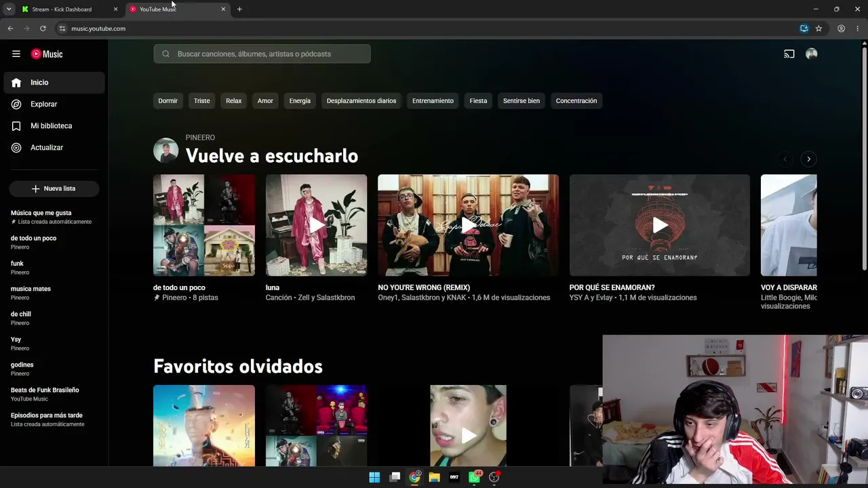Open the YouTube Music hamburger guide menu
Screen dimensions: 868x488
tap(16, 54)
